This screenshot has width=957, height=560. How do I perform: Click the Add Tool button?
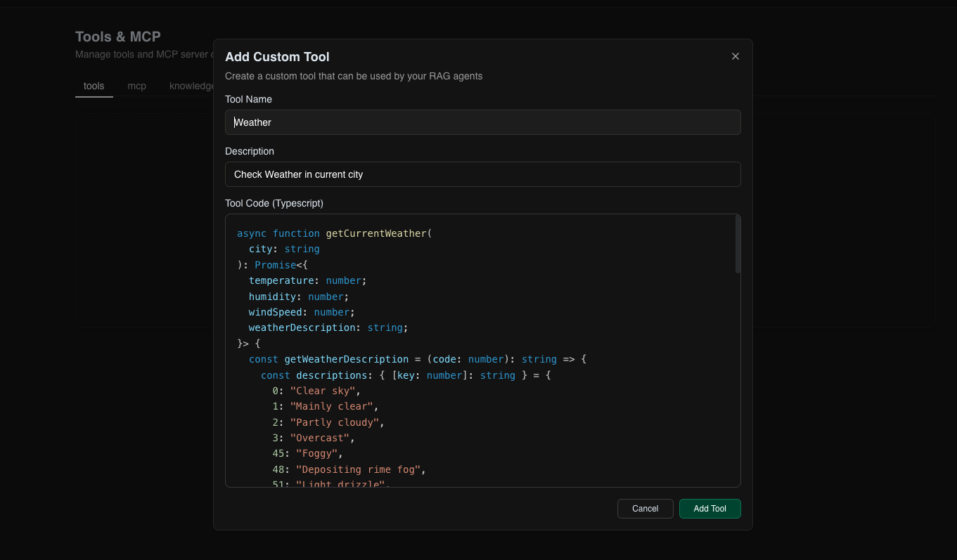pos(709,508)
